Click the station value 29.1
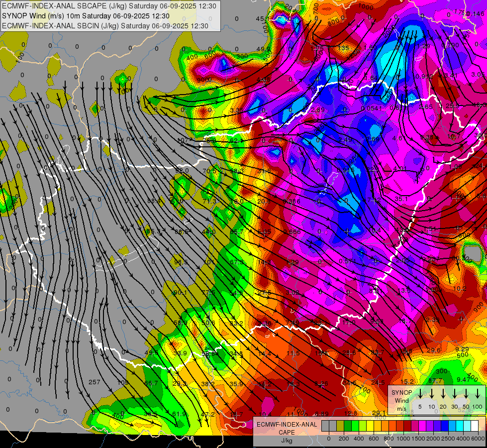This screenshot has width=487, height=448. pyautogui.click(x=379, y=413)
